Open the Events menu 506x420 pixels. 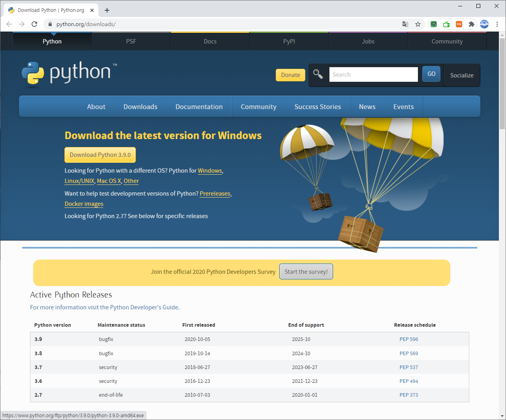tap(404, 107)
